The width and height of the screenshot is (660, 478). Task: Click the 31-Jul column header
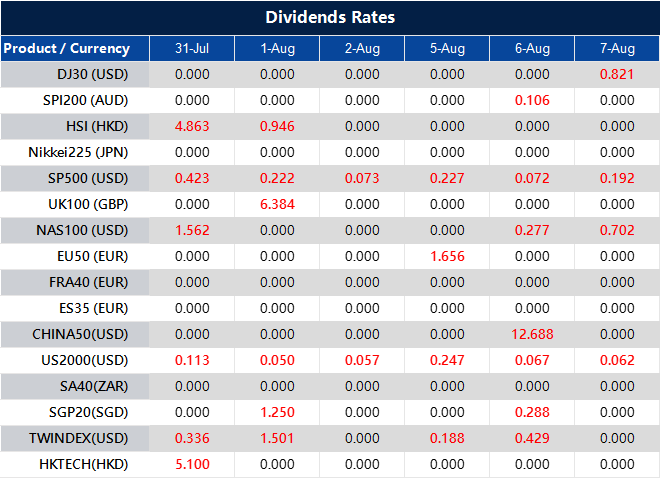click(x=192, y=48)
